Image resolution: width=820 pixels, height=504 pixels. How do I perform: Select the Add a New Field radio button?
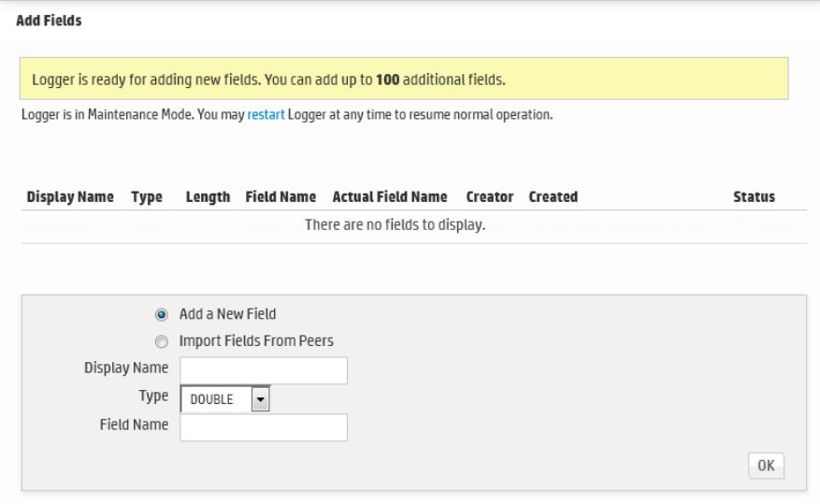162,315
